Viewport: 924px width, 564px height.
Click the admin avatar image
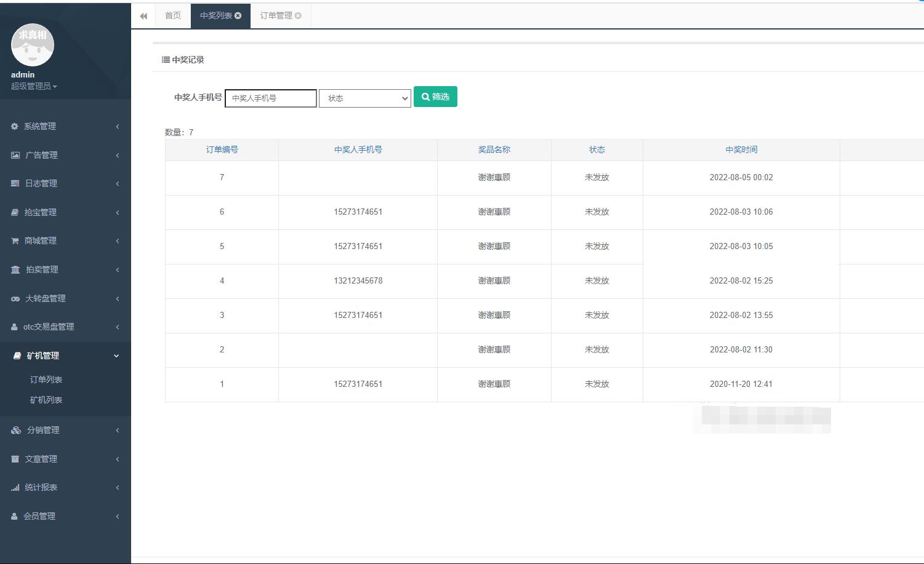click(33, 45)
